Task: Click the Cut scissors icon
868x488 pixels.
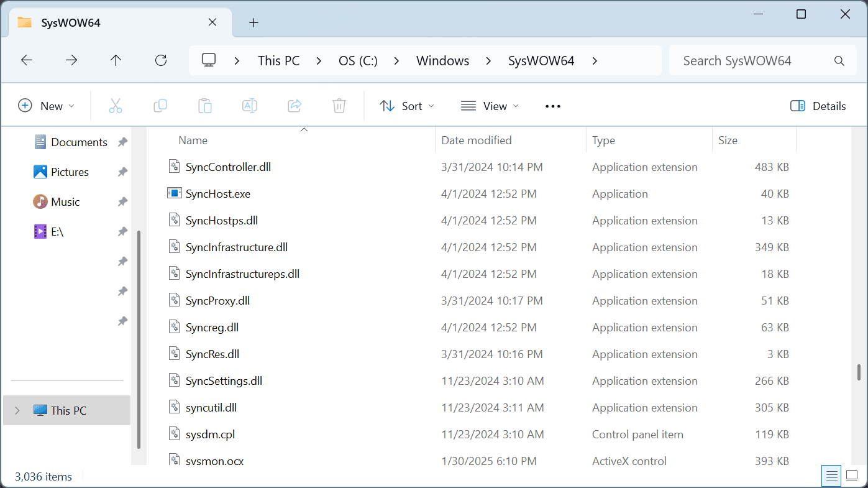Action: tap(116, 106)
